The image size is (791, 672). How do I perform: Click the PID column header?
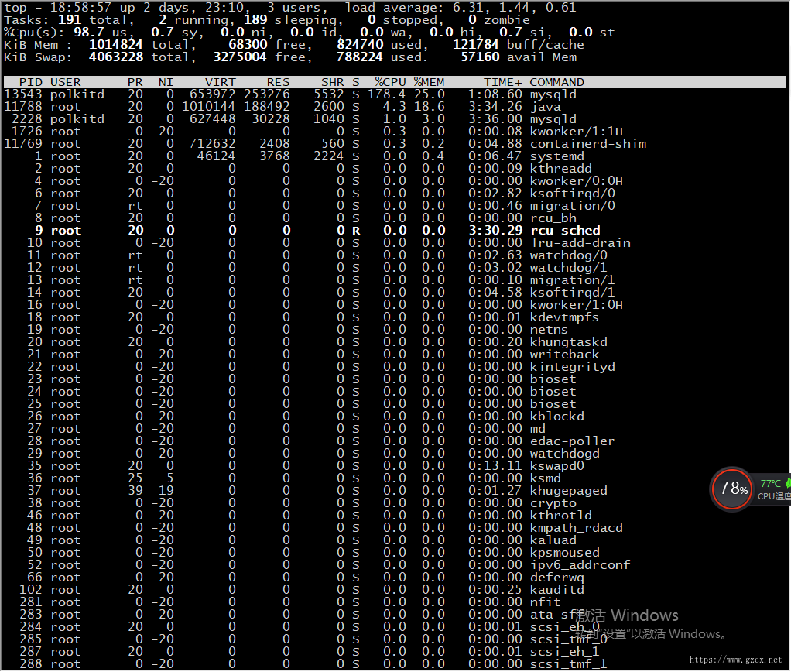point(31,82)
